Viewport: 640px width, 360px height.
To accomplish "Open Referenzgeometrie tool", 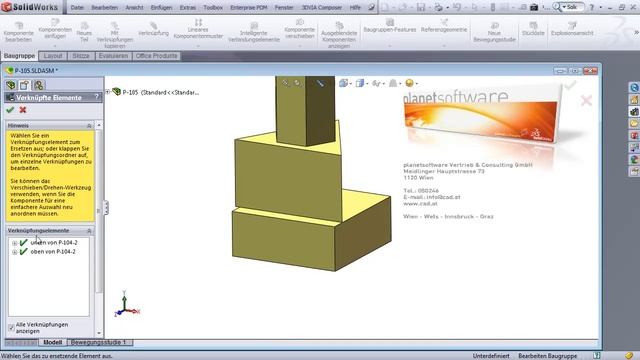I will 444,26.
